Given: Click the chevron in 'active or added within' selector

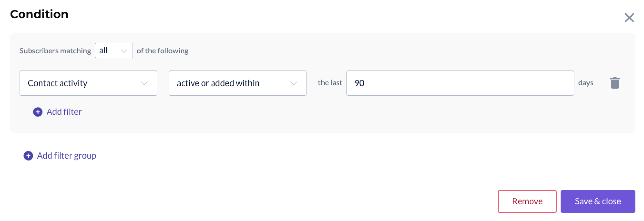Looking at the screenshot, I should click(293, 83).
